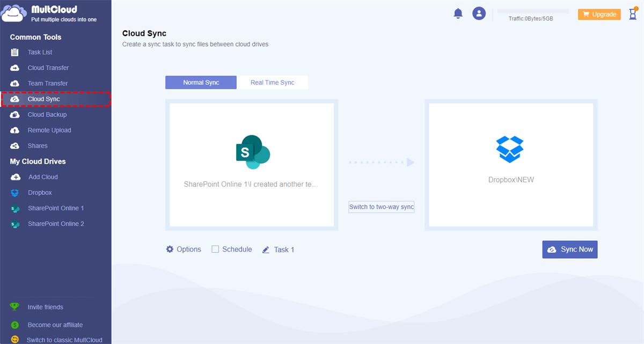Click the SharePoint Online 2 icon
The width and height of the screenshot is (644, 344).
(x=15, y=224)
